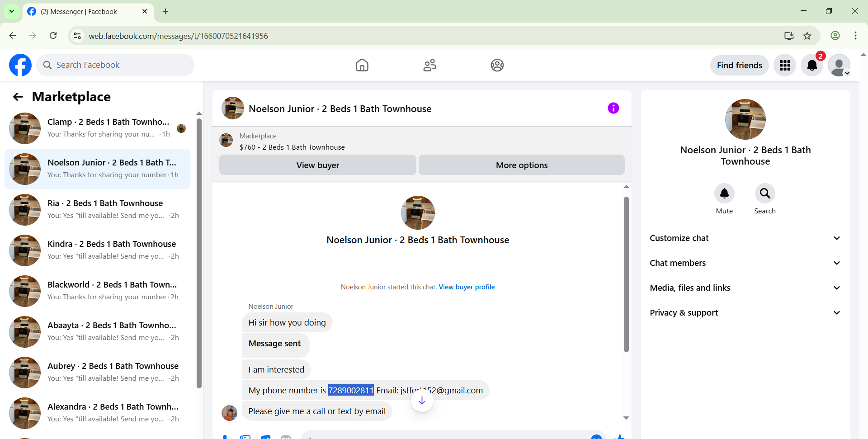Open conversation info purple icon
This screenshot has width=868, height=439.
coord(613,108)
